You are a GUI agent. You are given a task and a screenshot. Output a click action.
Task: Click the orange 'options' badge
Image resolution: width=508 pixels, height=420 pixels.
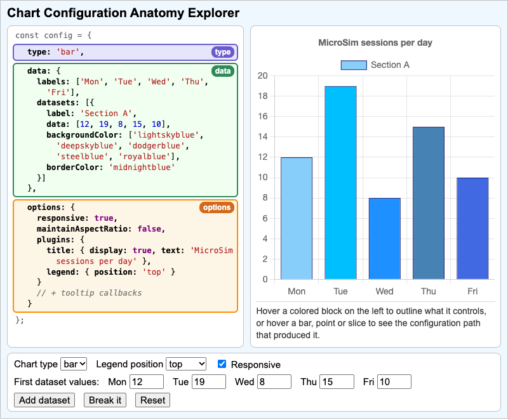(x=217, y=207)
